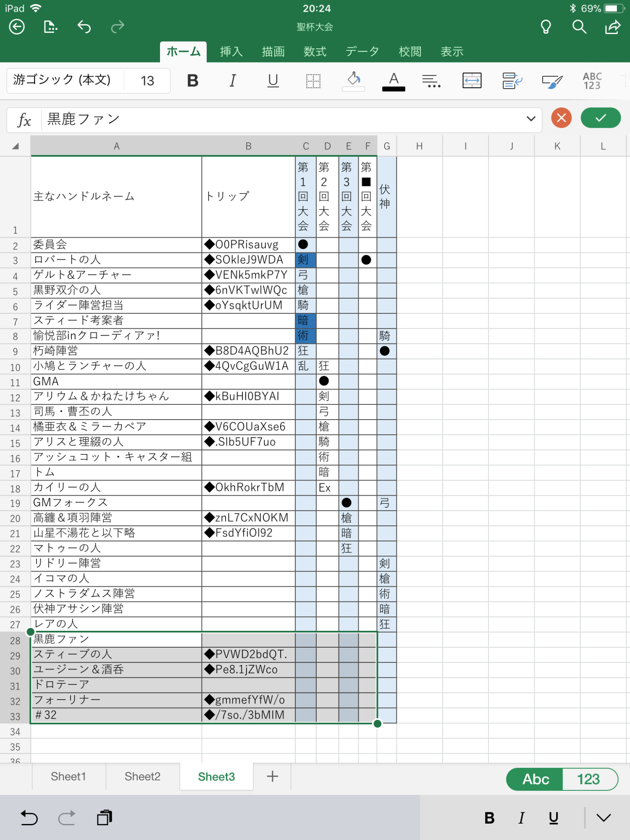Switch keyboard to 123 numeric mode
This screenshot has height=840, width=630.
click(589, 780)
